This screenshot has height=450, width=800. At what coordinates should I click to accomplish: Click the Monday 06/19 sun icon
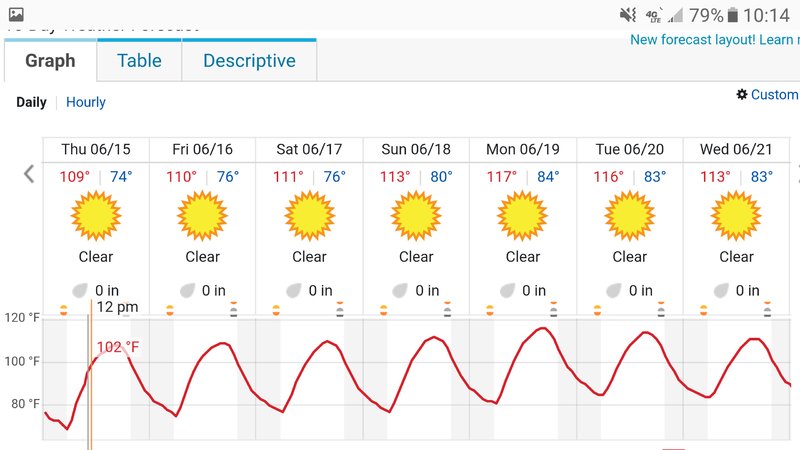522,215
